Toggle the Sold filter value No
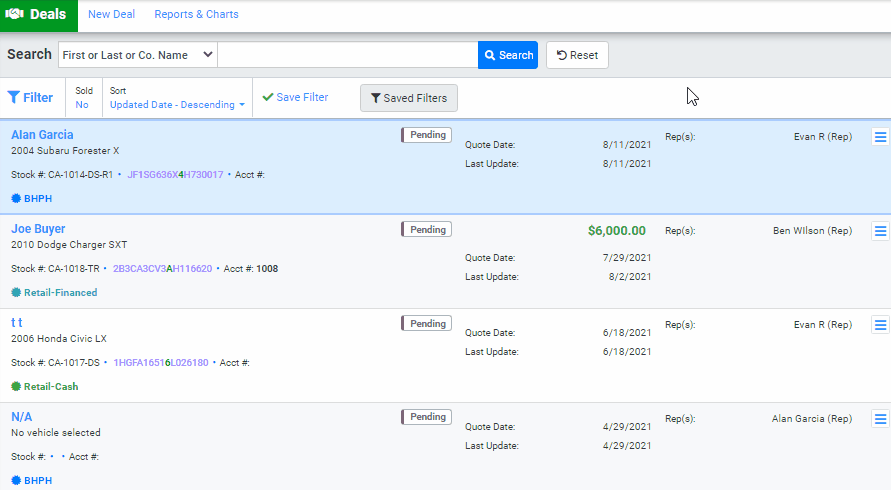This screenshot has width=891, height=490. click(81, 105)
